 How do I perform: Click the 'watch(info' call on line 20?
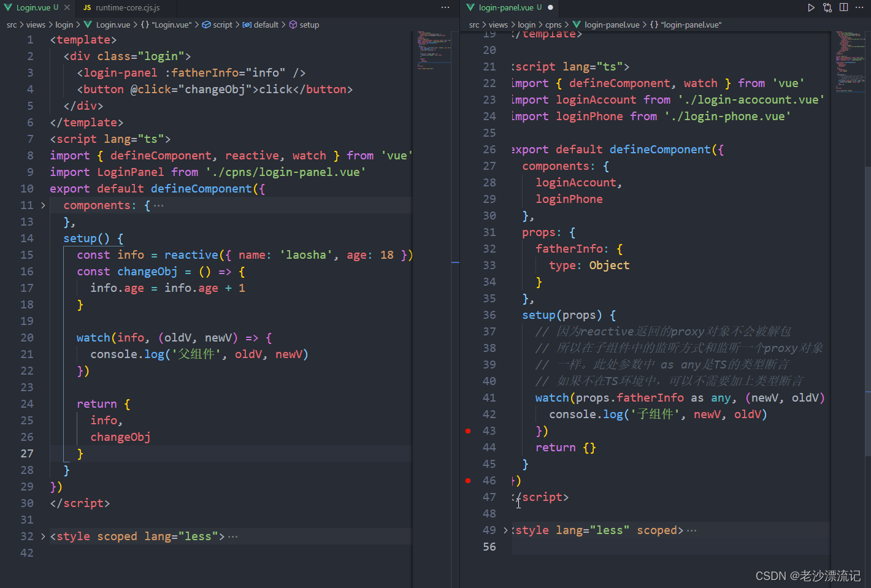click(110, 338)
